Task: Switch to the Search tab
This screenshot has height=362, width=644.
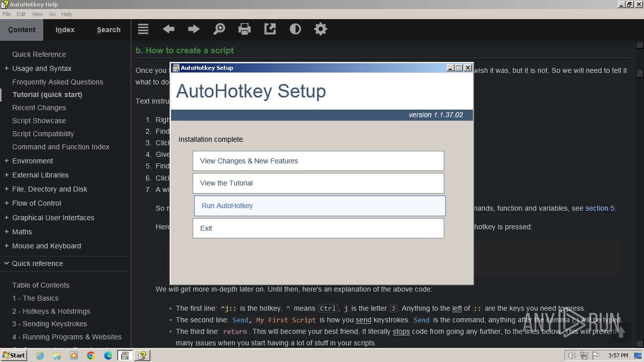Action: (x=109, y=30)
